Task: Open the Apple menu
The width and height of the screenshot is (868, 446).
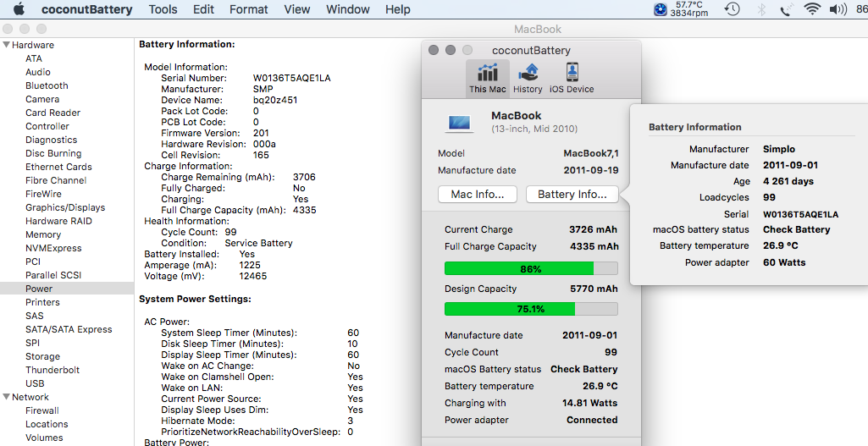Action: pyautogui.click(x=19, y=8)
